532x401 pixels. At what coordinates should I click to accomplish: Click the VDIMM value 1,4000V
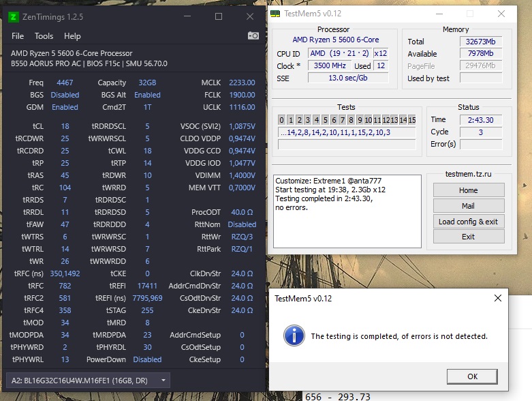click(242, 175)
